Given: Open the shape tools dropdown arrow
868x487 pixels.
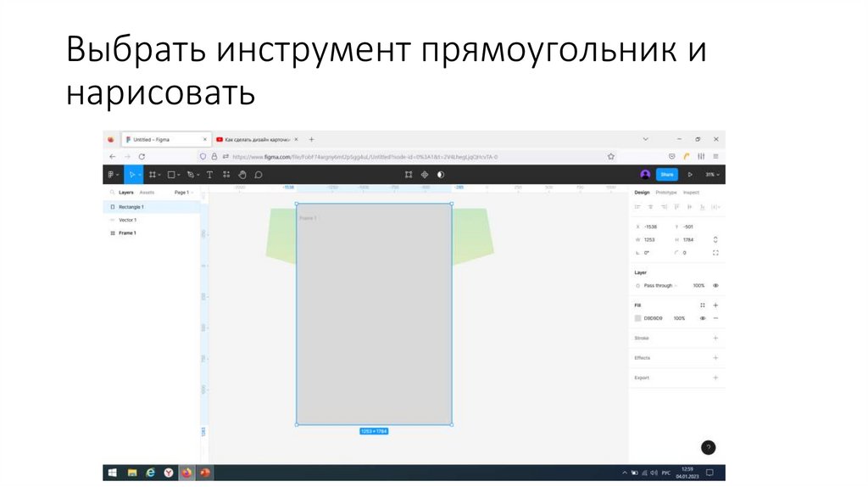Looking at the screenshot, I should [179, 175].
